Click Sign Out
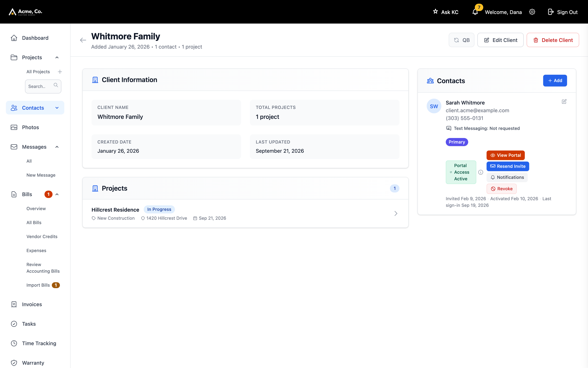 point(563,12)
